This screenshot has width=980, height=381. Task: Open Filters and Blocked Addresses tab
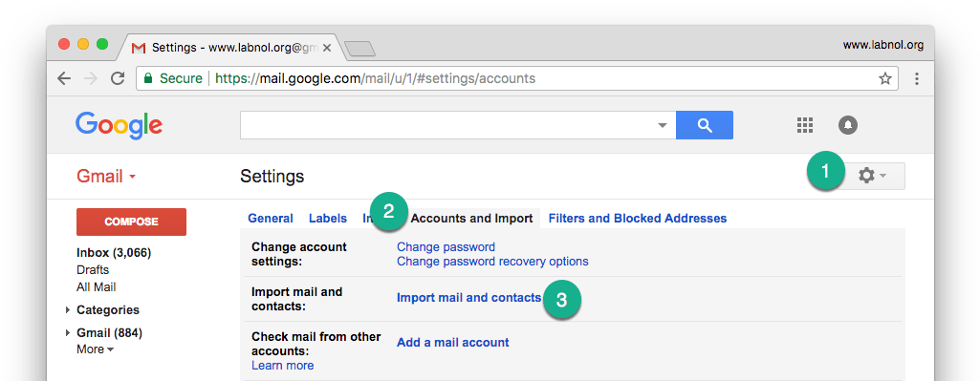pos(638,219)
